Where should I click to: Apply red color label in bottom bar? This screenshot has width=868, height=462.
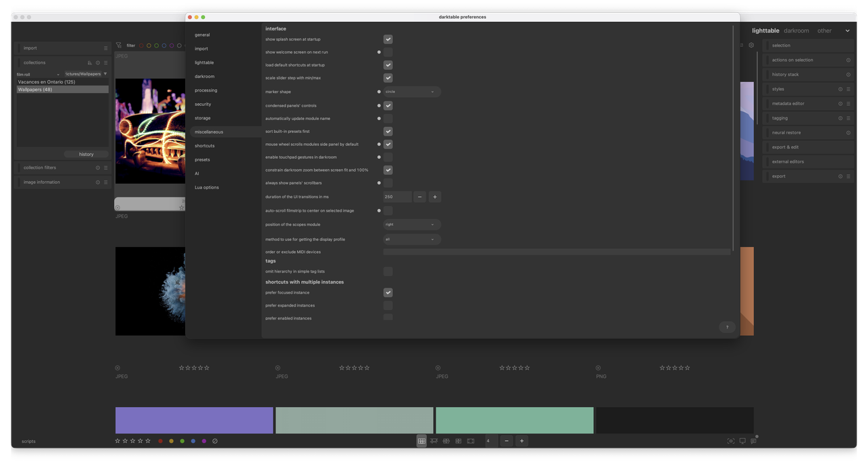[160, 441]
